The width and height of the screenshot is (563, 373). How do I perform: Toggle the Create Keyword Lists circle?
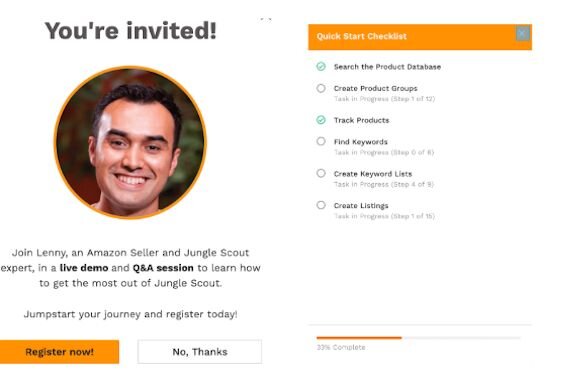tap(321, 173)
